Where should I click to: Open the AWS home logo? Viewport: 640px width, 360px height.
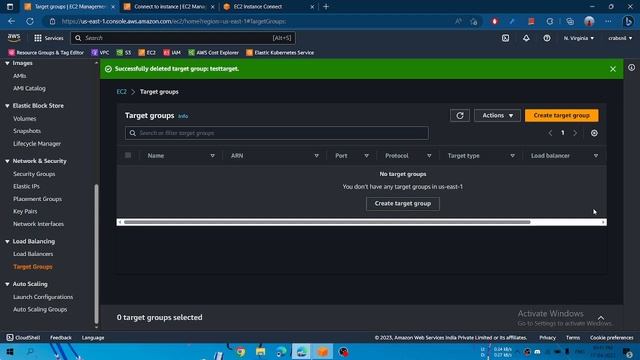(14, 38)
